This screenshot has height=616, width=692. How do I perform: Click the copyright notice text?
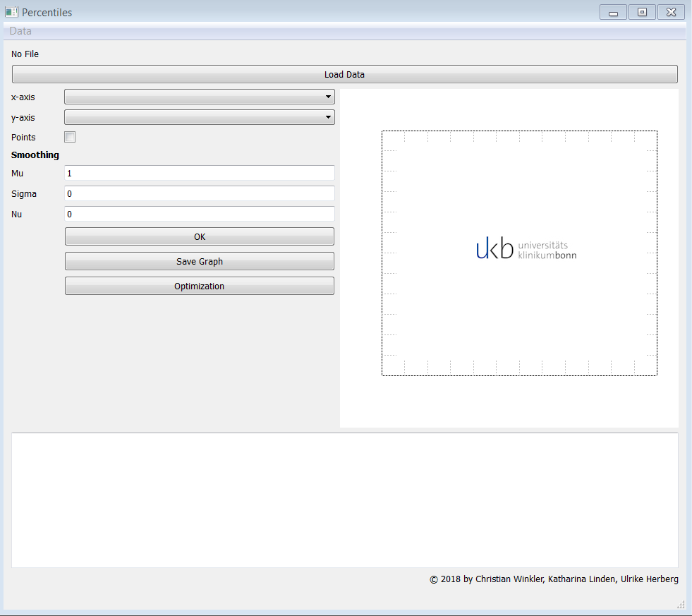(554, 579)
